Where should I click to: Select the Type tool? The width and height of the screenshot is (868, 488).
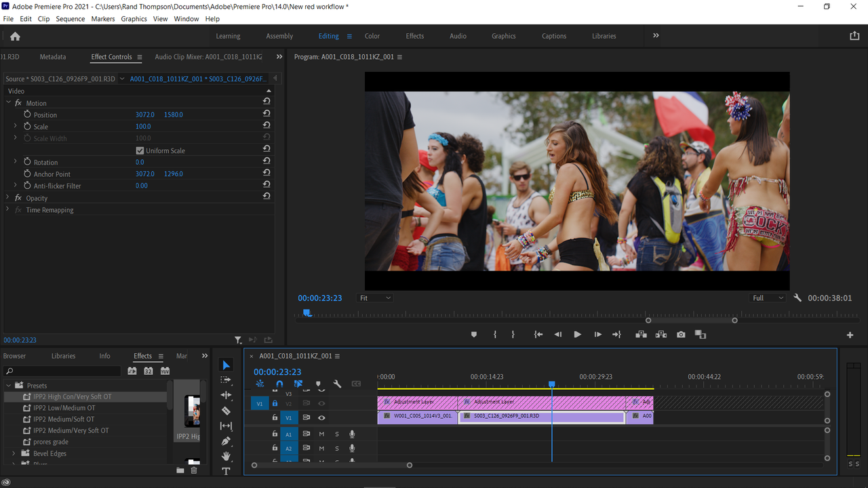pyautogui.click(x=226, y=471)
